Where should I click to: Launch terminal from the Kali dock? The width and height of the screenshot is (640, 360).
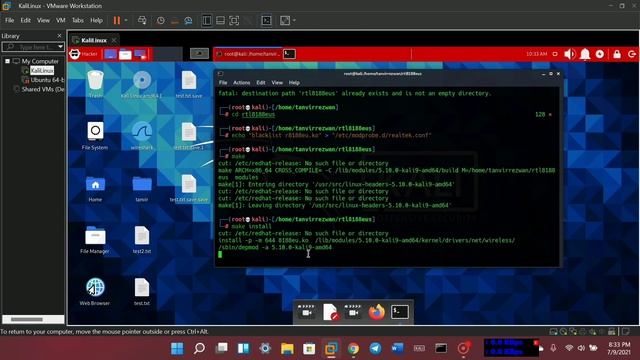pyautogui.click(x=400, y=313)
